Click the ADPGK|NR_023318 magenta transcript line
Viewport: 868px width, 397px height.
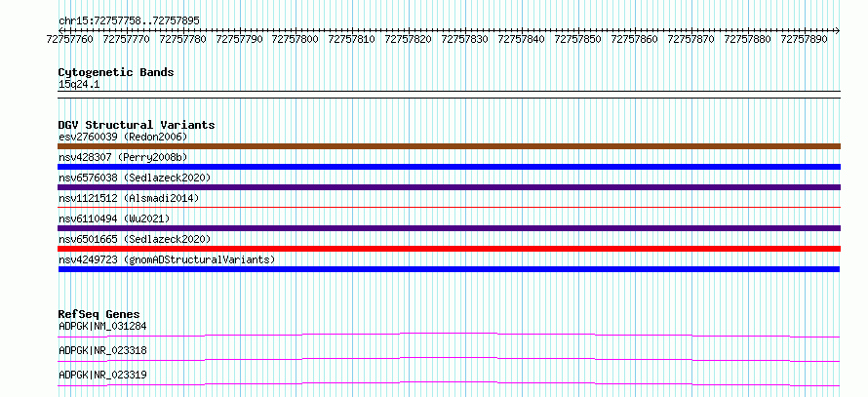[x=449, y=359]
